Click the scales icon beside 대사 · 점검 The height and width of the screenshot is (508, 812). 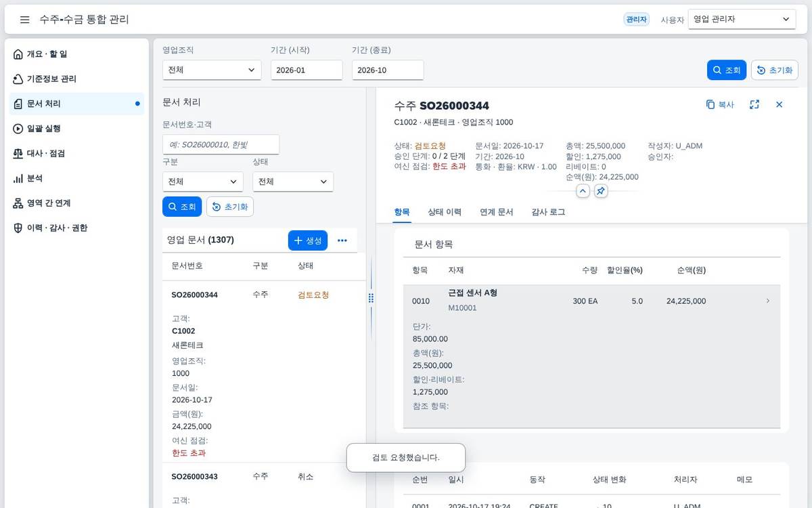tap(18, 154)
